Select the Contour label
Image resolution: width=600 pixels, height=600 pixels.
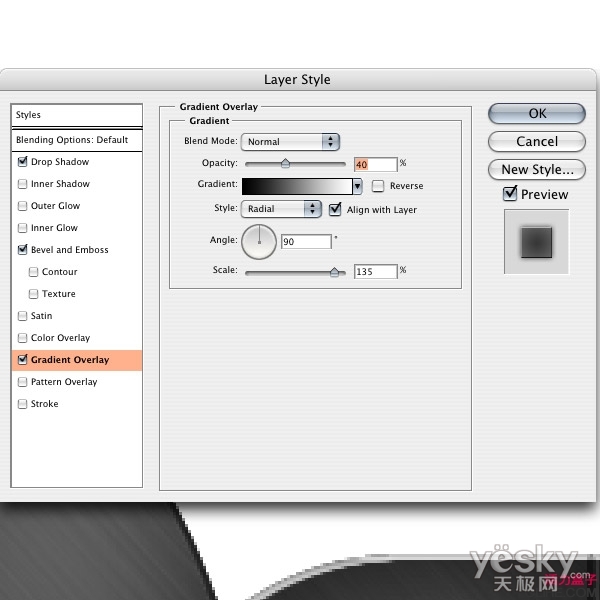(x=60, y=272)
